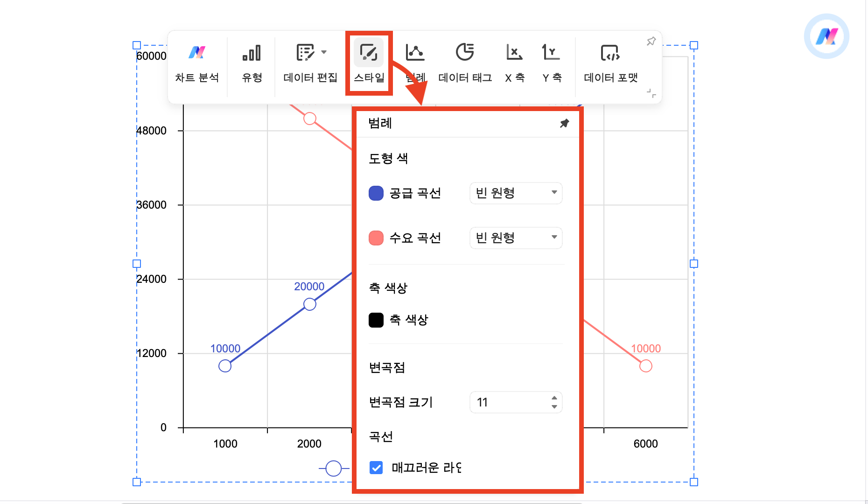Change the black 축 색상 swatch
Image resolution: width=868 pixels, height=504 pixels.
(376, 320)
